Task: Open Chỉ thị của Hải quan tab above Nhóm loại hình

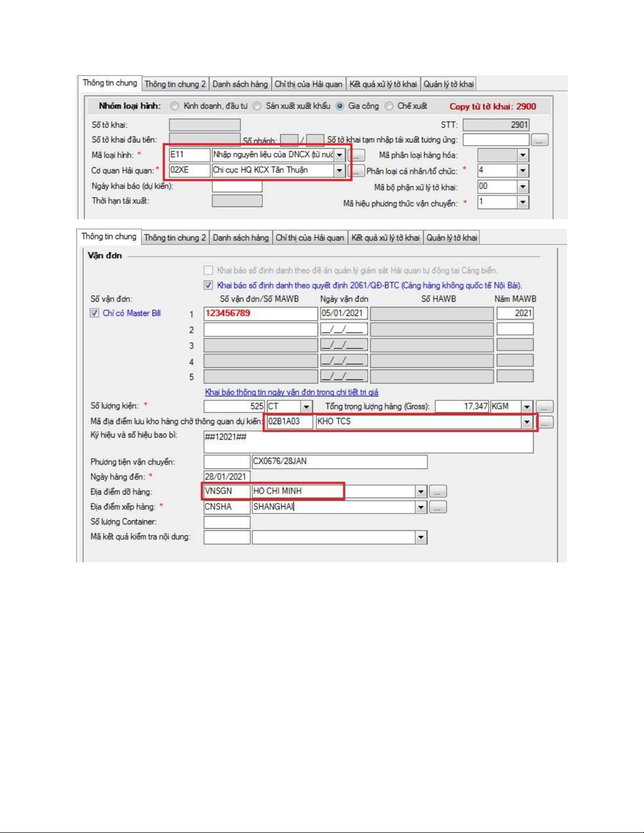Action: (309, 84)
